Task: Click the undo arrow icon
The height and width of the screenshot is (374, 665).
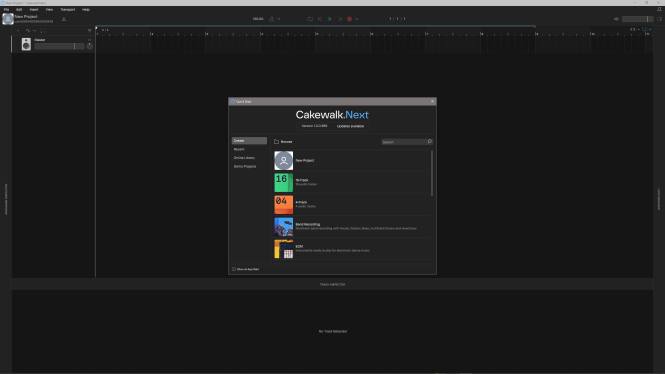Action: coord(28,31)
